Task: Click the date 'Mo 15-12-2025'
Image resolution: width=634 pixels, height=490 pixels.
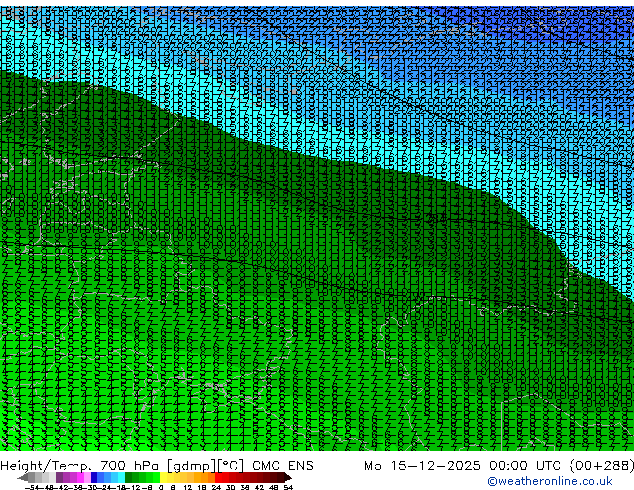Action: (x=422, y=466)
